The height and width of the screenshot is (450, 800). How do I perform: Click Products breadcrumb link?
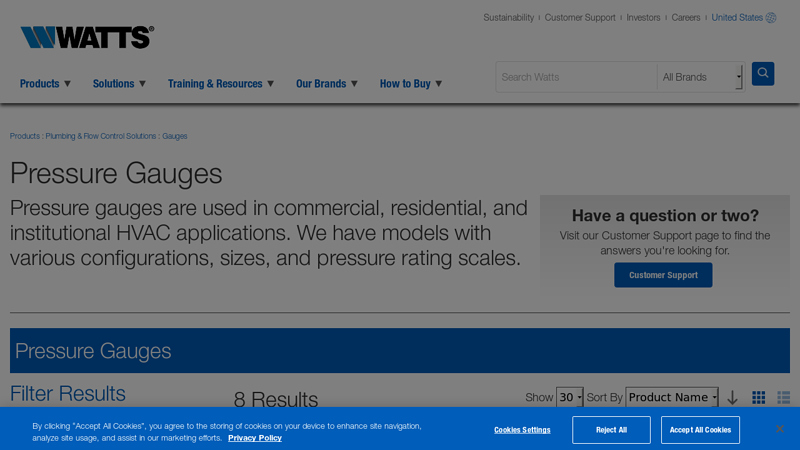click(24, 136)
